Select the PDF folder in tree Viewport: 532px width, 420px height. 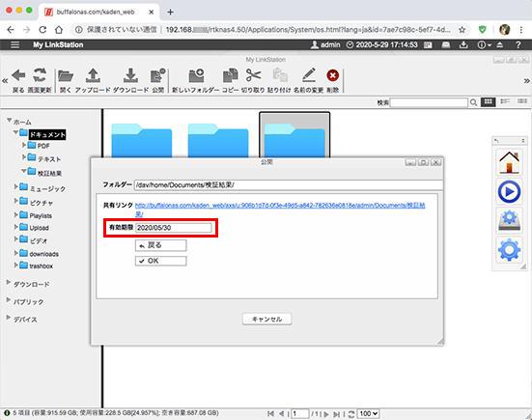[43, 146]
